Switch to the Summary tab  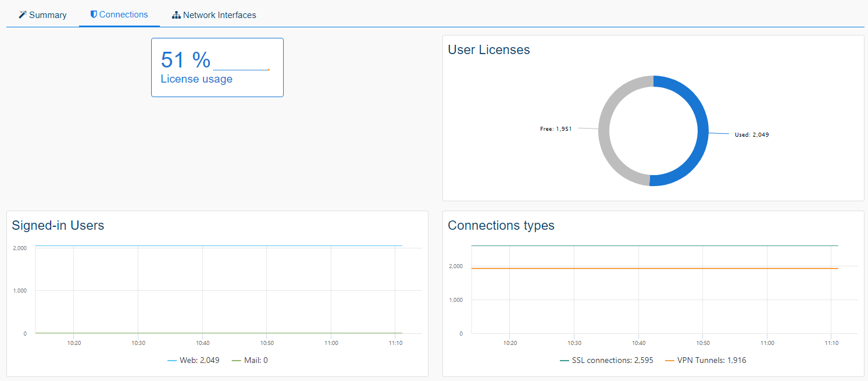42,15
